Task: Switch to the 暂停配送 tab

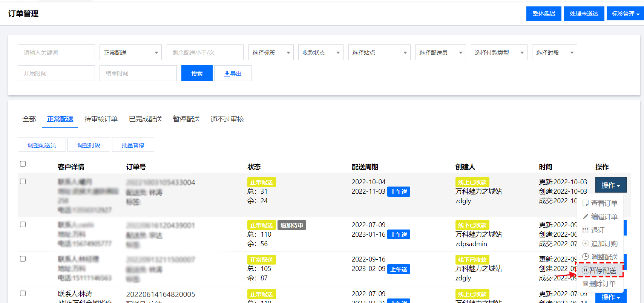Action: pyautogui.click(x=186, y=119)
